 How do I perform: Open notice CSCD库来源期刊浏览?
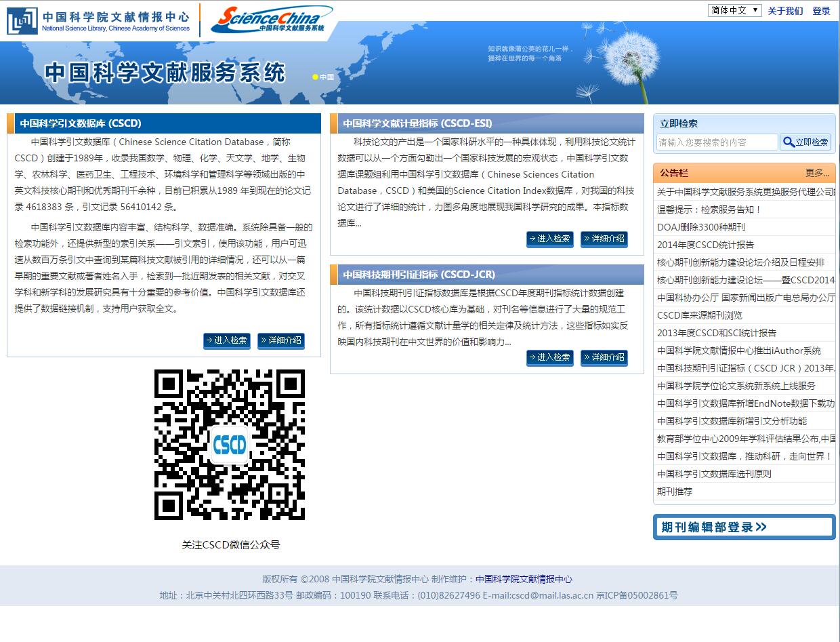700,315
